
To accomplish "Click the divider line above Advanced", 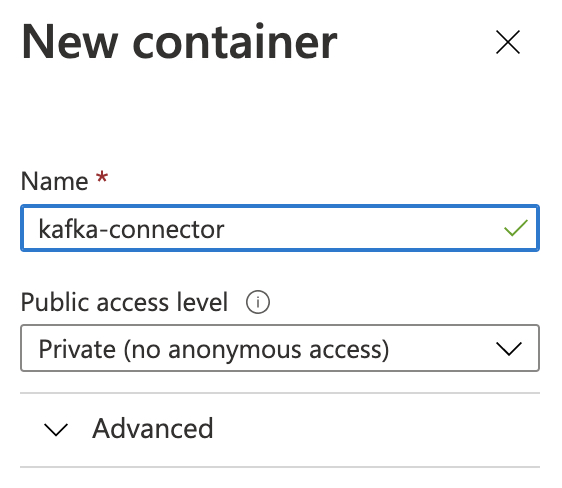I will pyautogui.click(x=280, y=393).
